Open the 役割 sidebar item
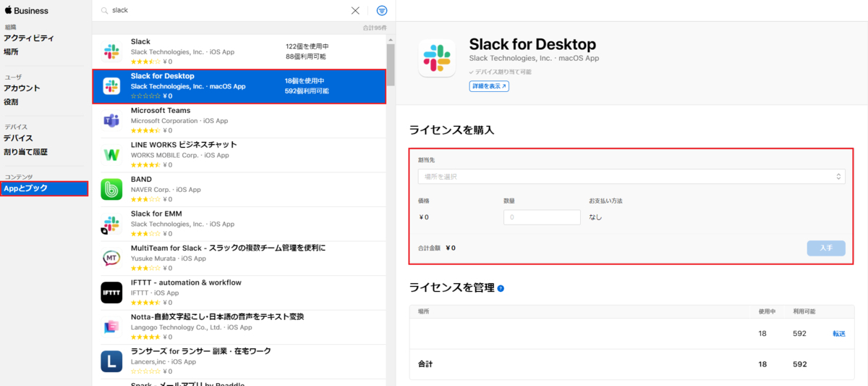This screenshot has width=868, height=386. (11, 102)
